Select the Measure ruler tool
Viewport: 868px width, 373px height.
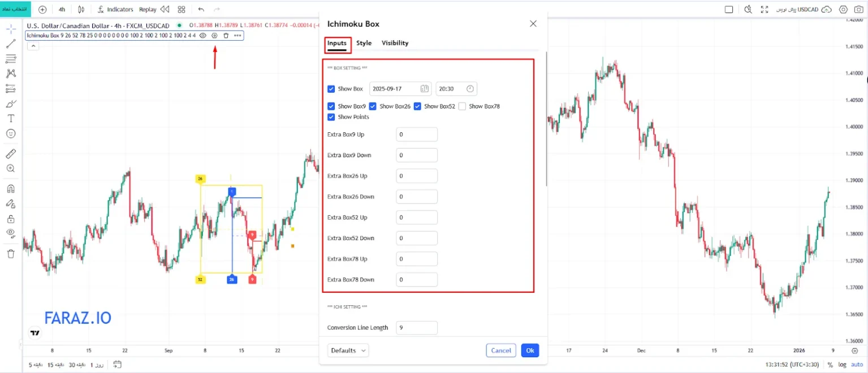tap(11, 153)
